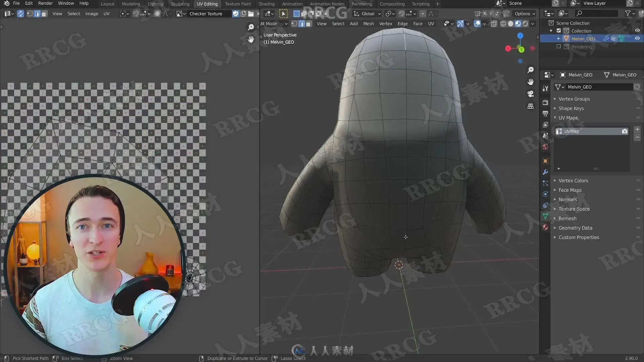Switch to the Sculpting workspace tab
This screenshot has height=362, width=644.
(180, 4)
